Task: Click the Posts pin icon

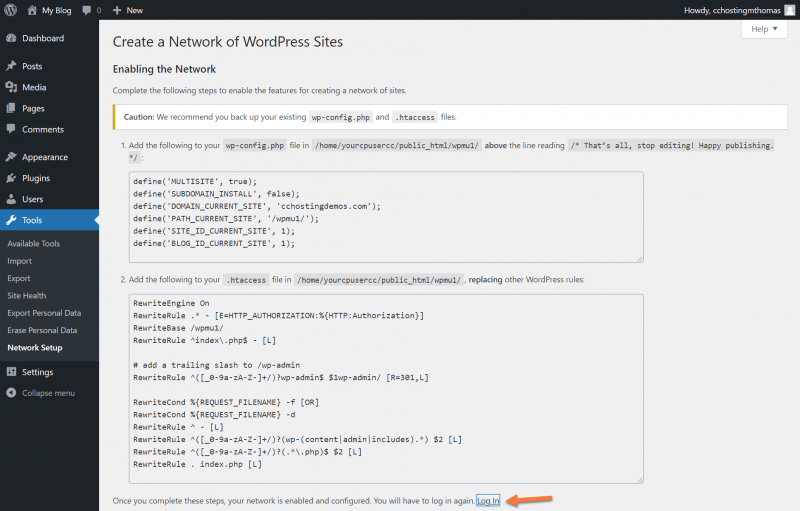Action: point(11,66)
